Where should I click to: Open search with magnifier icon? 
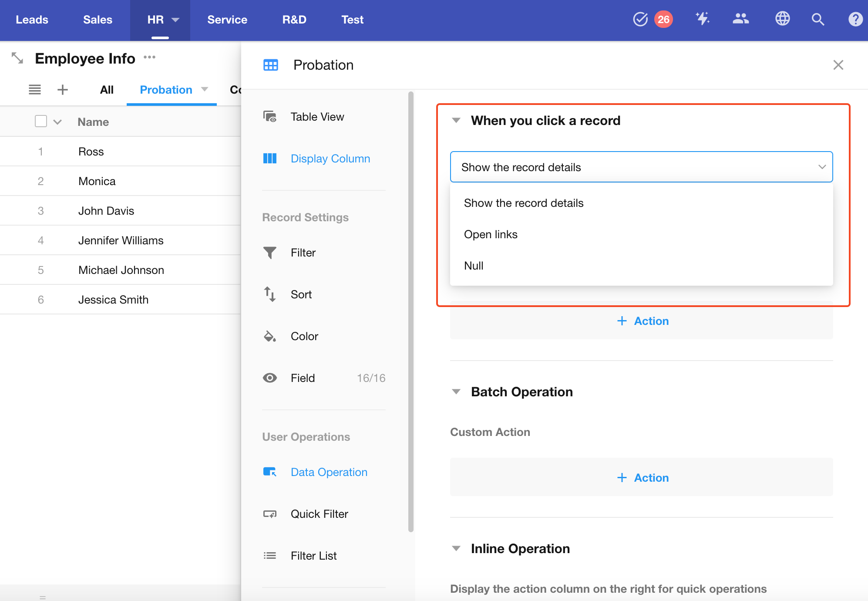818,19
